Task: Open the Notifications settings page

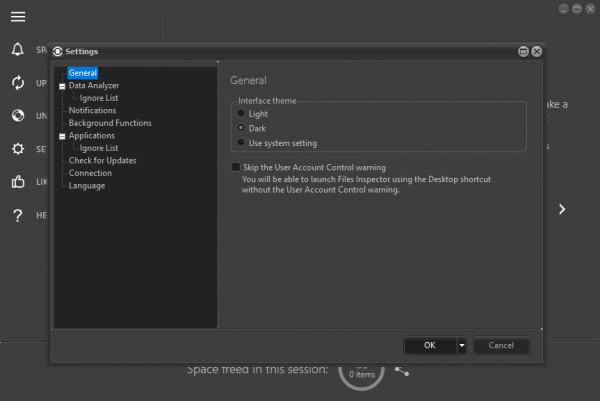Action: (x=92, y=111)
